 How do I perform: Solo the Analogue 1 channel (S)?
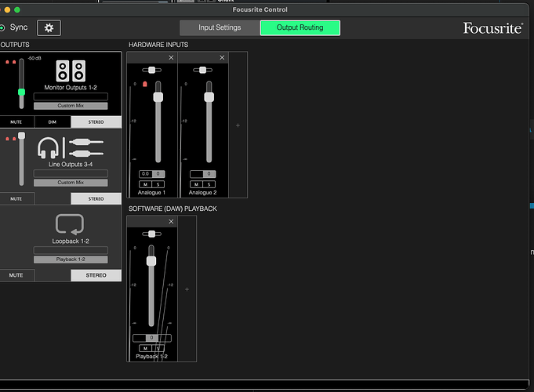pos(158,184)
